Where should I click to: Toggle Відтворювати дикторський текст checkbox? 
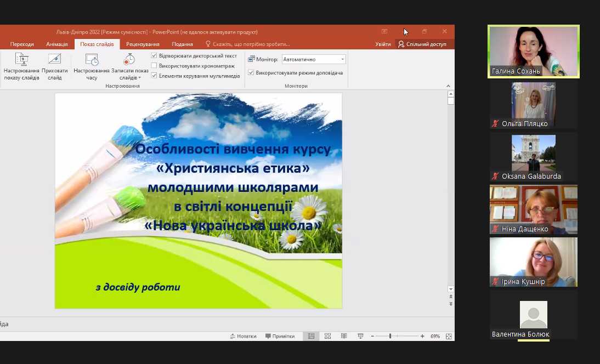click(154, 56)
